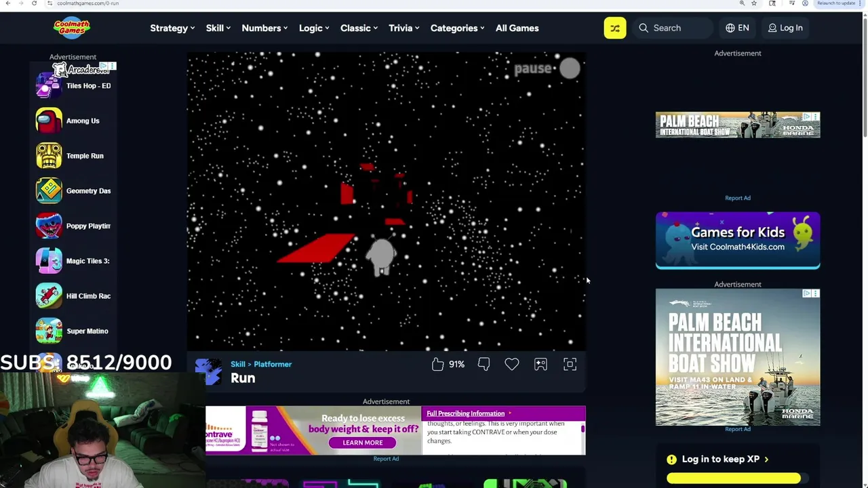This screenshot has height=488, width=868.
Task: Open the Trivia dropdown
Action: click(x=403, y=28)
